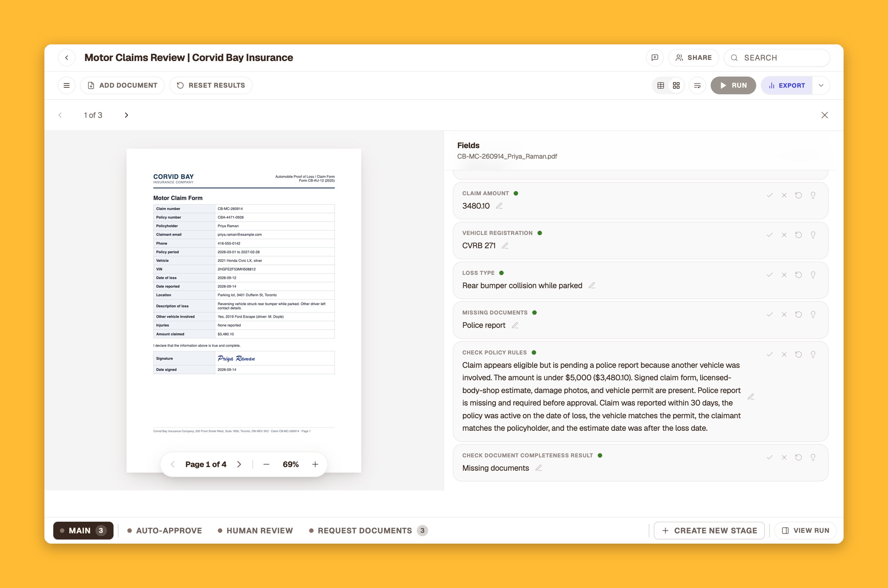Screen dimensions: 888x588
Task: Show explanation lightbulb for Claim Amount
Action: pos(813,195)
